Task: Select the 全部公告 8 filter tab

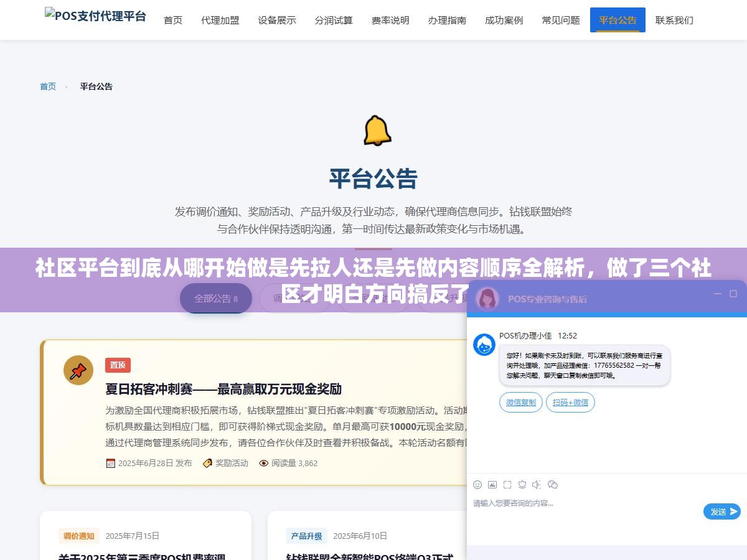Action: coord(216,298)
